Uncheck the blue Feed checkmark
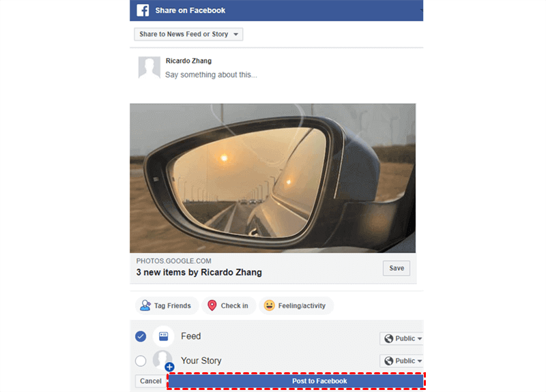Image resolution: width=546 pixels, height=392 pixels. pyautogui.click(x=141, y=336)
